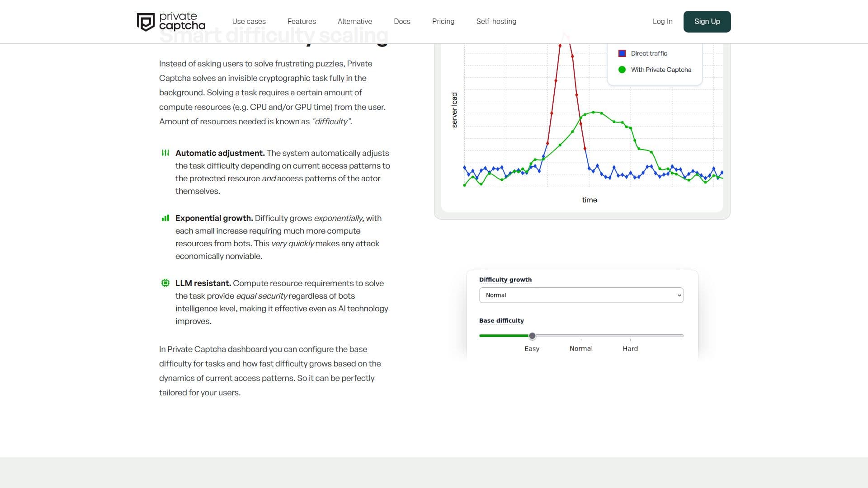Image resolution: width=868 pixels, height=488 pixels.
Task: Click the 'server load' axis label
Action: 454,110
